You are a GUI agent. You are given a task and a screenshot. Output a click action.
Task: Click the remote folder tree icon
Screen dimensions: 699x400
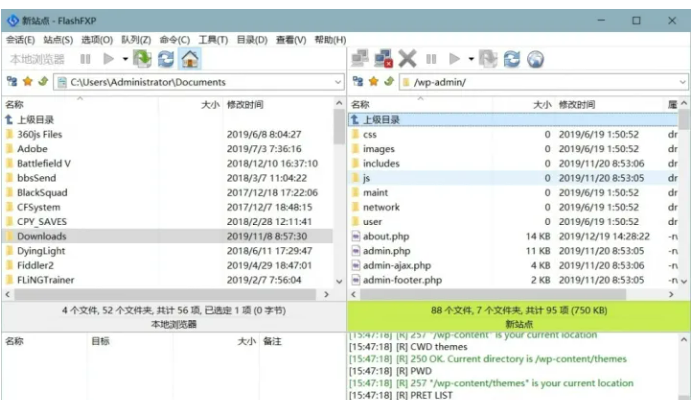[358, 82]
